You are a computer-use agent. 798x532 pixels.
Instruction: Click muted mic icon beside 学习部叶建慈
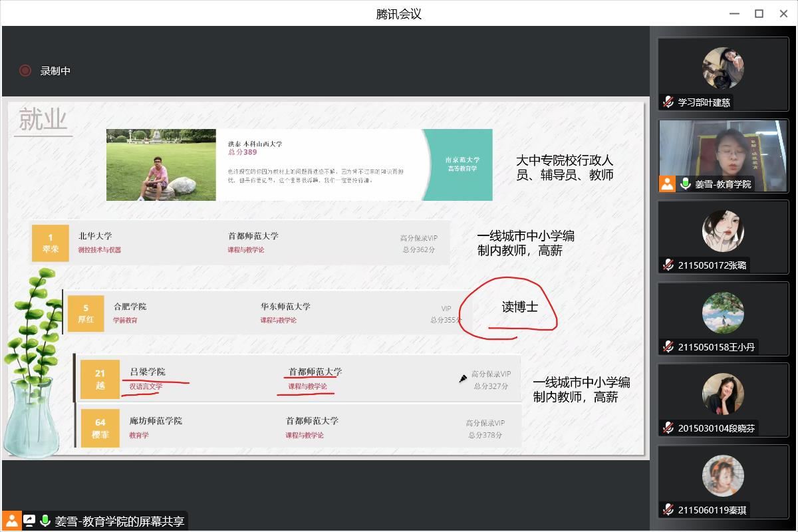[668, 102]
